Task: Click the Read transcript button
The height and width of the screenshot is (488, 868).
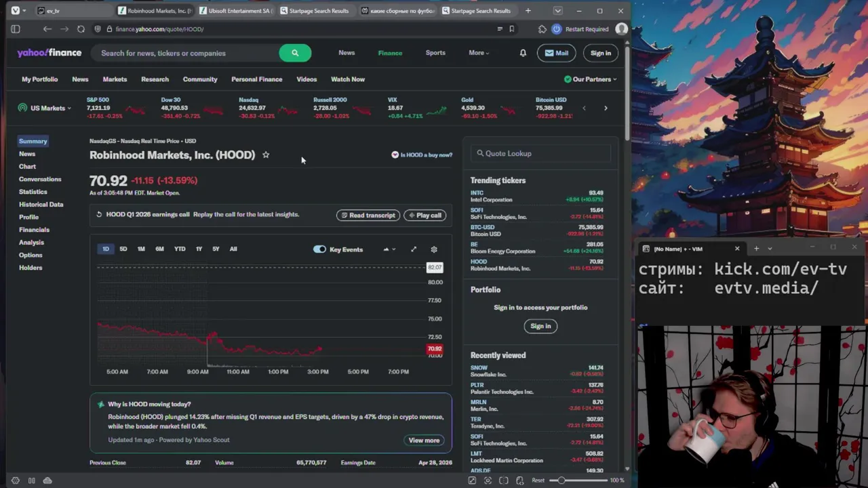Action: [x=368, y=216]
